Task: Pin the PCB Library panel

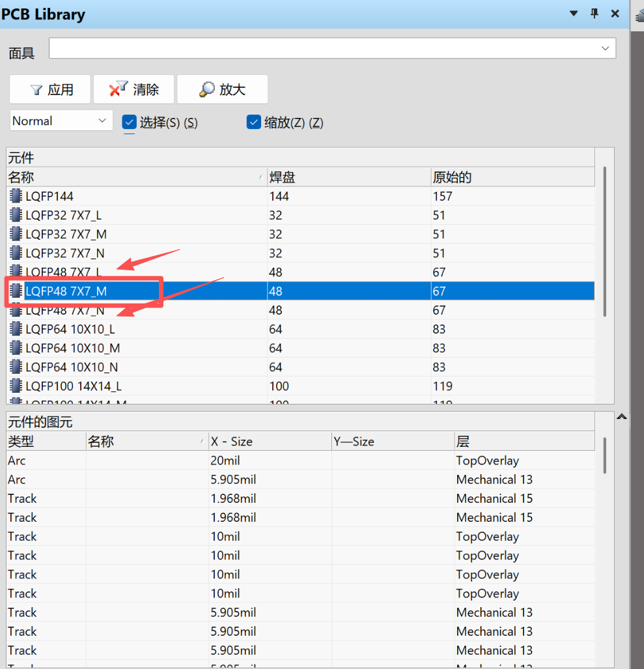Action: (x=594, y=14)
